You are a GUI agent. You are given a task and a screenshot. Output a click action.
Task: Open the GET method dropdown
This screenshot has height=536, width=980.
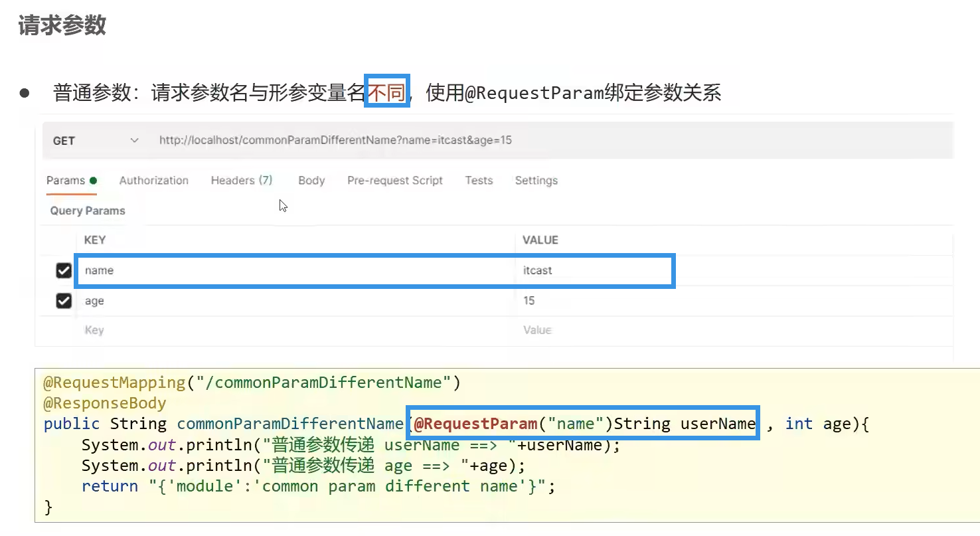point(96,141)
